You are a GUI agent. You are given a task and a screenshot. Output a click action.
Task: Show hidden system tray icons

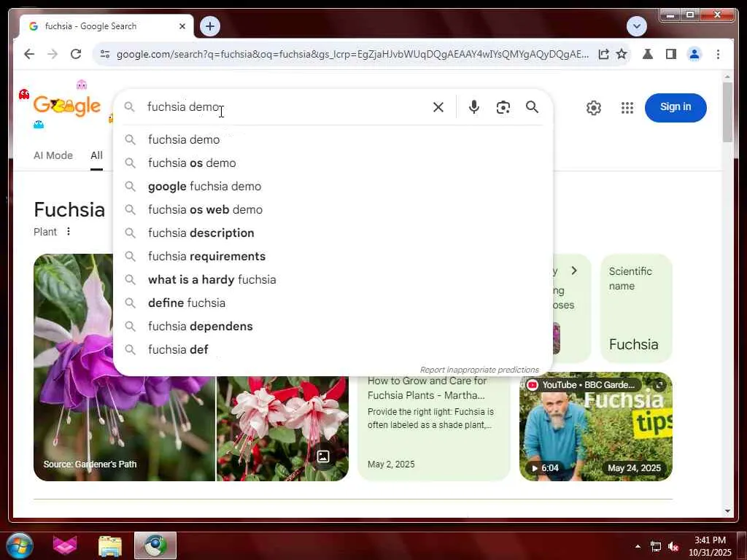coord(638,546)
